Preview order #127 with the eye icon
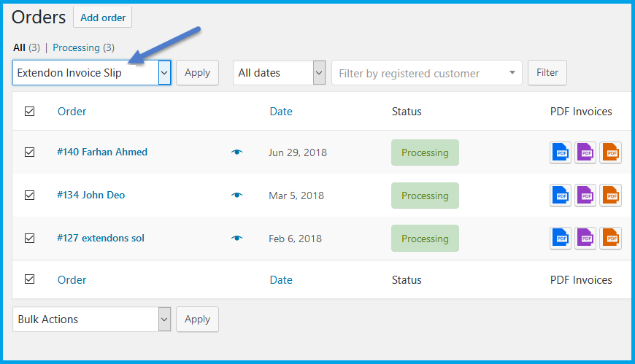Screen dimensions: 635x364 (x=237, y=238)
